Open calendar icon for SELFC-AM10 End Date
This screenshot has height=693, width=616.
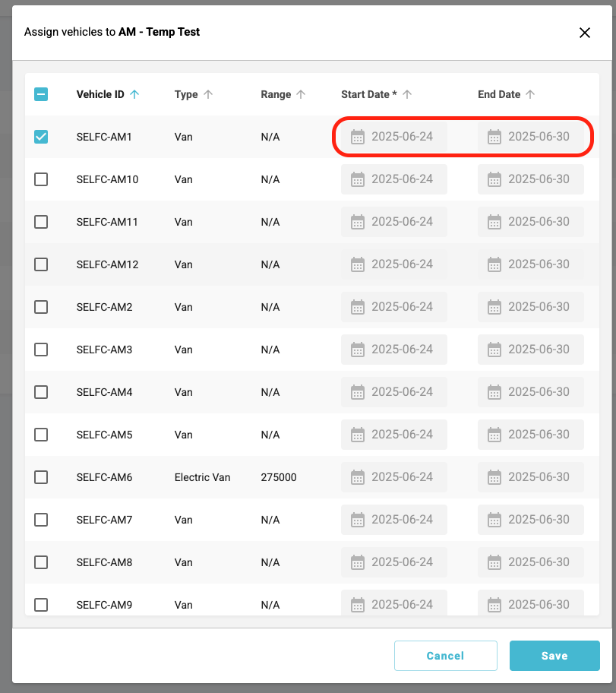pos(494,179)
